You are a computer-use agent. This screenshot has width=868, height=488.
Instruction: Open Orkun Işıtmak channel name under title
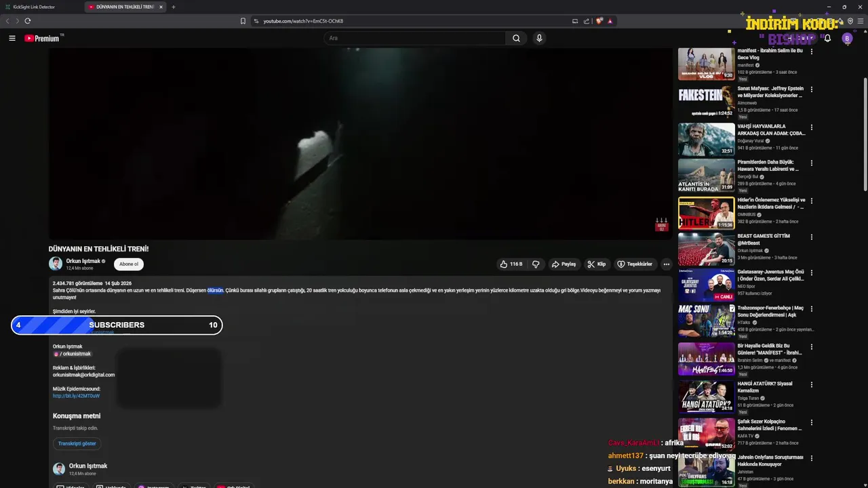(83, 261)
